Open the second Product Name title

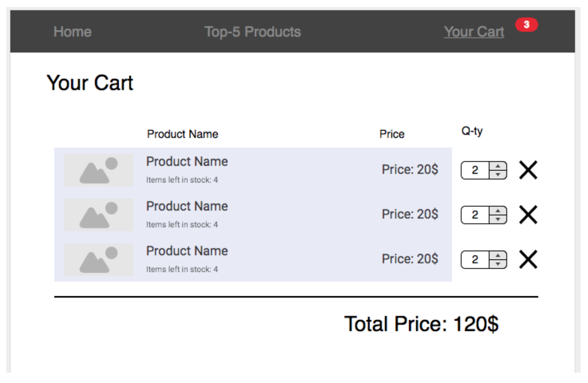click(x=187, y=206)
